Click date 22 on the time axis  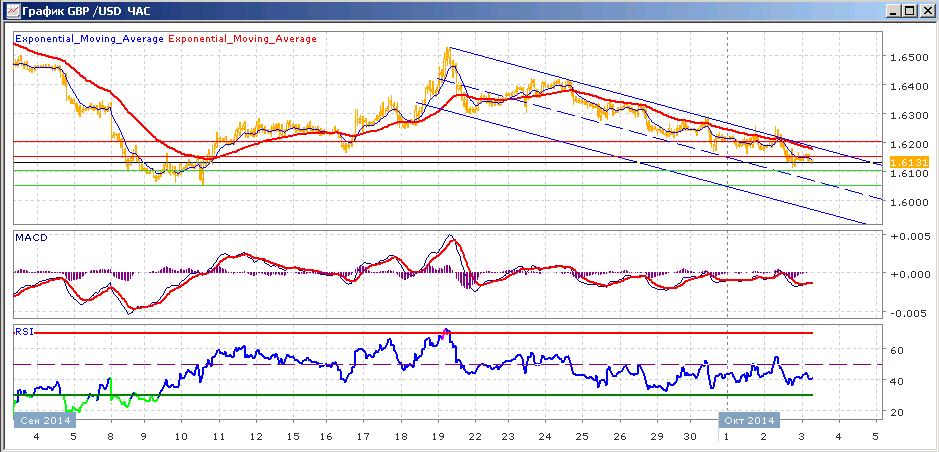click(x=475, y=438)
